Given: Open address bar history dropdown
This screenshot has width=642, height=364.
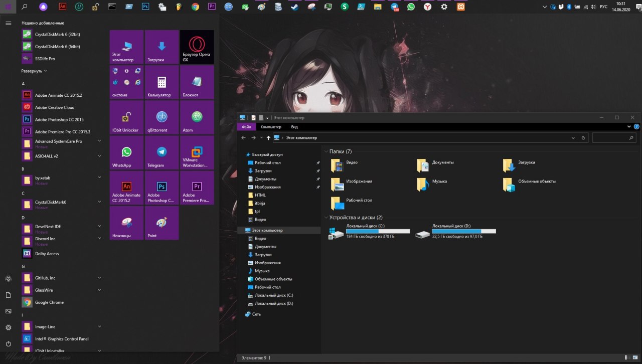Looking at the screenshot, I should (x=573, y=137).
